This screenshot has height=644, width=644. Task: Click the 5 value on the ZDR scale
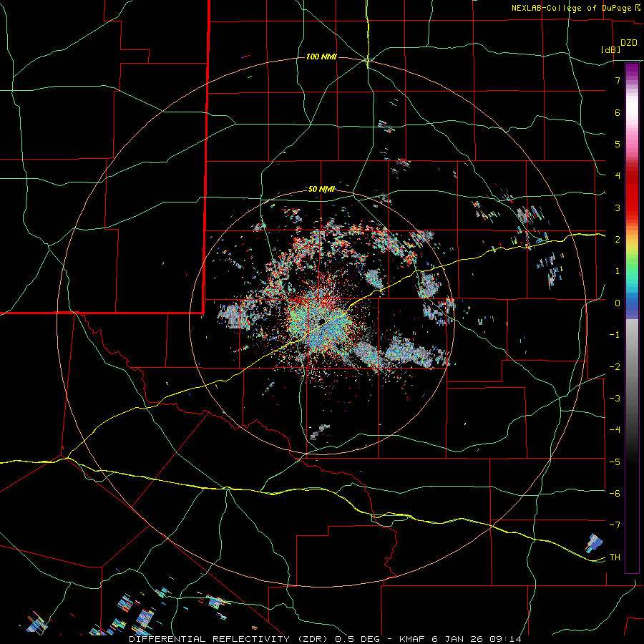click(x=618, y=144)
